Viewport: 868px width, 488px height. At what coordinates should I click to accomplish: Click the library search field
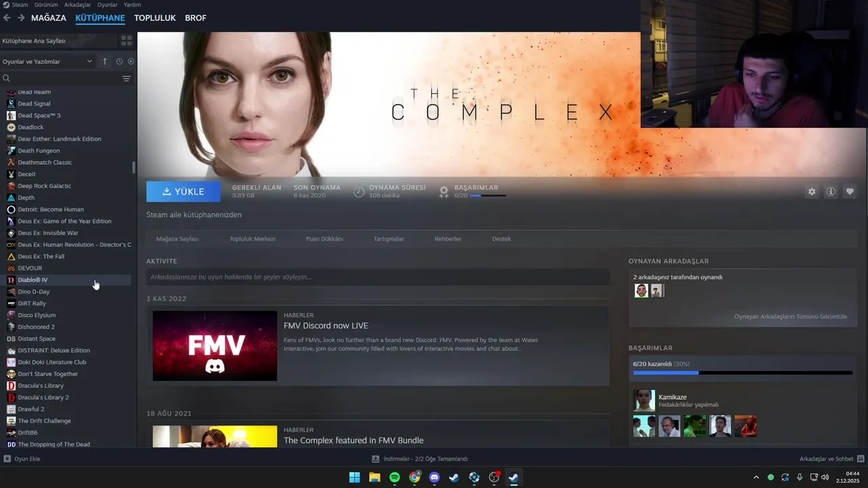coord(61,79)
